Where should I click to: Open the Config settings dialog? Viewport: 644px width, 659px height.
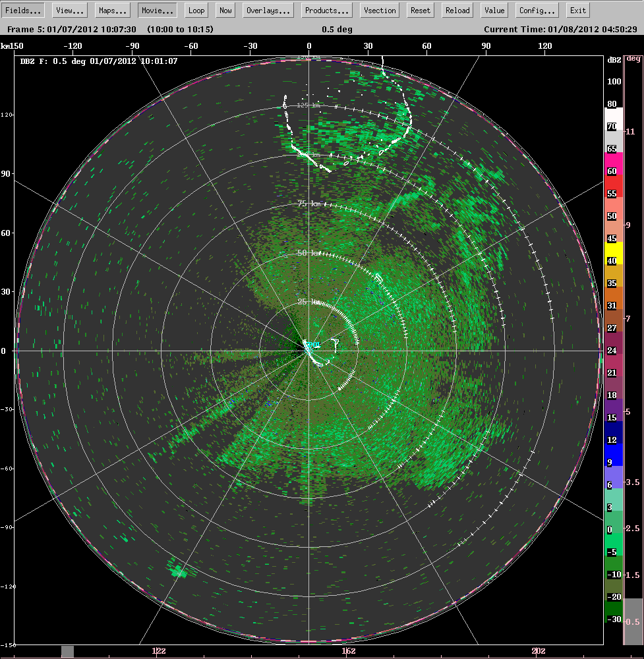coord(536,10)
